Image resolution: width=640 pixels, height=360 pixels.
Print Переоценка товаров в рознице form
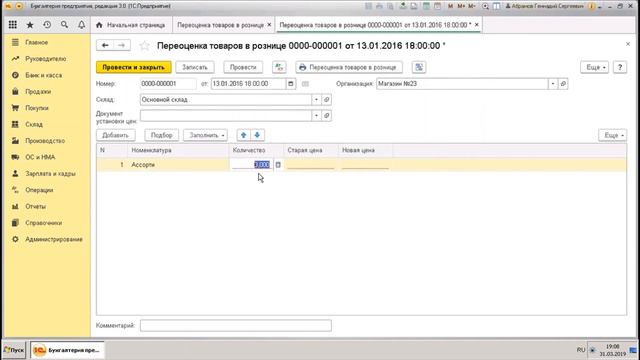click(349, 67)
